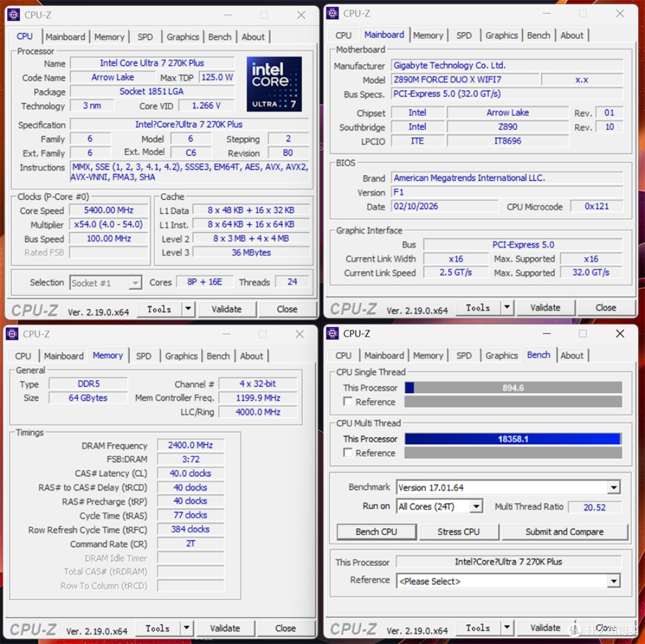Click the CPU Microcode value 0x121
This screenshot has height=644, width=645.
[597, 206]
